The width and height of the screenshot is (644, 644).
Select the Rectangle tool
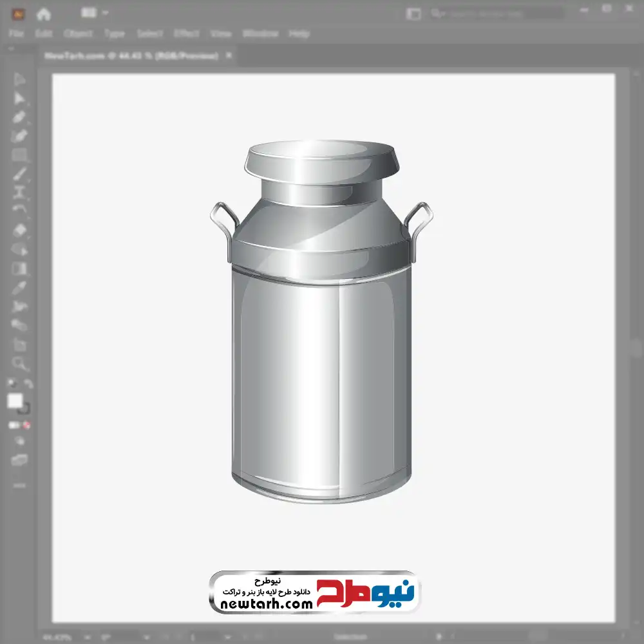click(19, 155)
